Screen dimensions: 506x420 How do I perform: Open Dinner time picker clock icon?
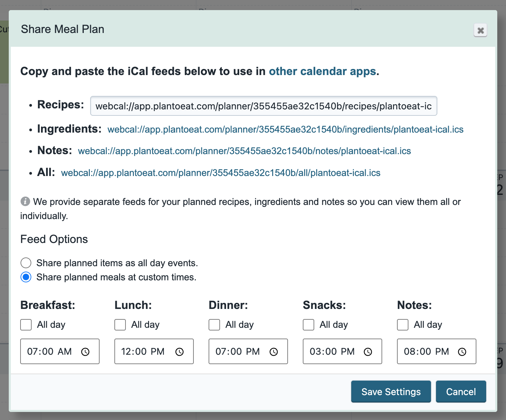coord(274,352)
